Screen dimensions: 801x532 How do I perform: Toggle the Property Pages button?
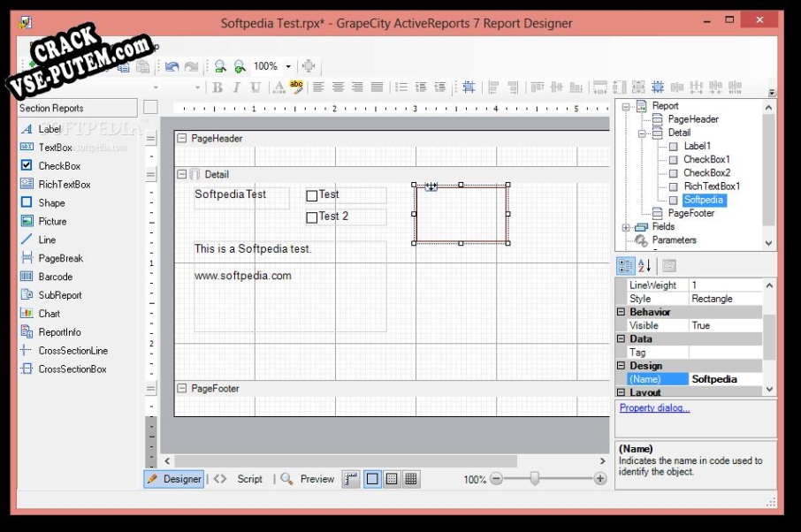668,265
